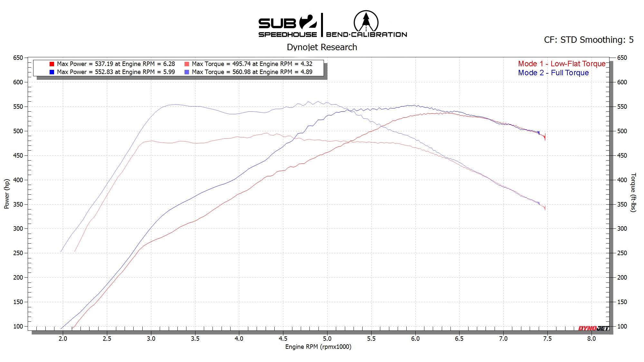Click Max Power 552.83 legend entry
Image resolution: width=644 pixels, height=362 pixels.
116,72
